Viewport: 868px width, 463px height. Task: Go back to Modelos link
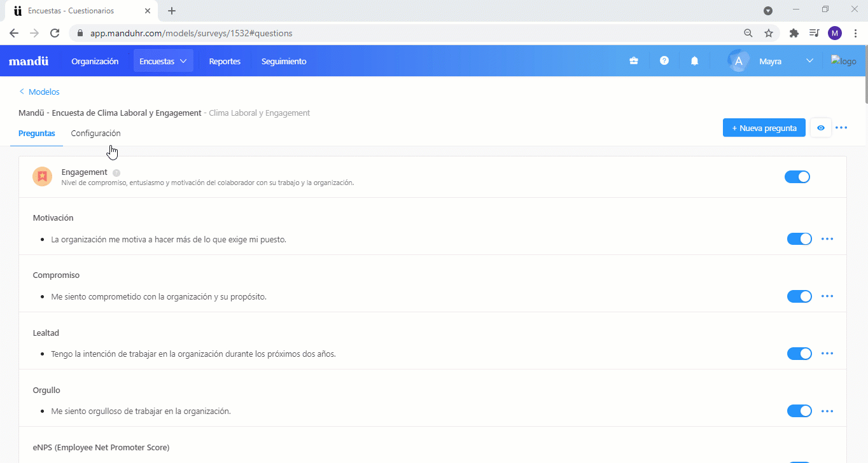(39, 92)
